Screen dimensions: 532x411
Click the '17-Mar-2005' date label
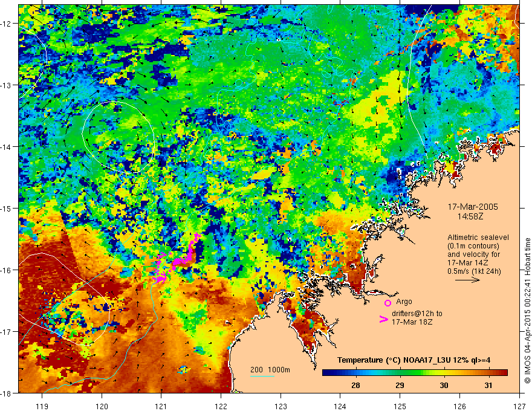pyautogui.click(x=473, y=207)
